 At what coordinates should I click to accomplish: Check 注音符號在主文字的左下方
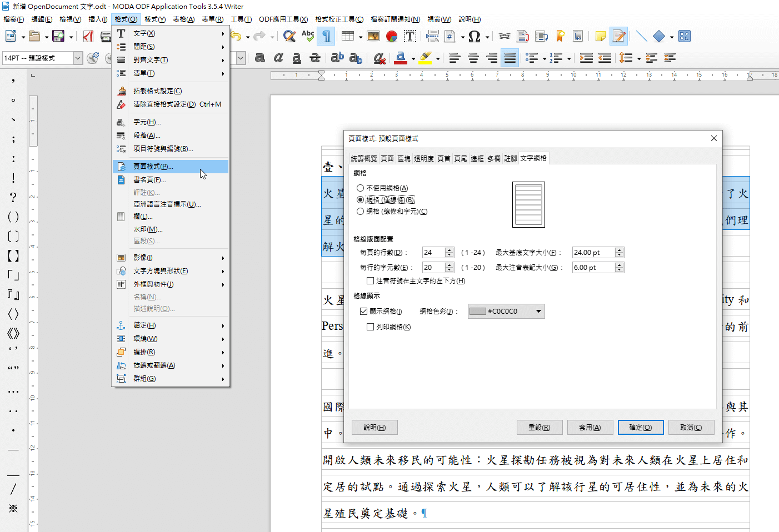tap(370, 280)
